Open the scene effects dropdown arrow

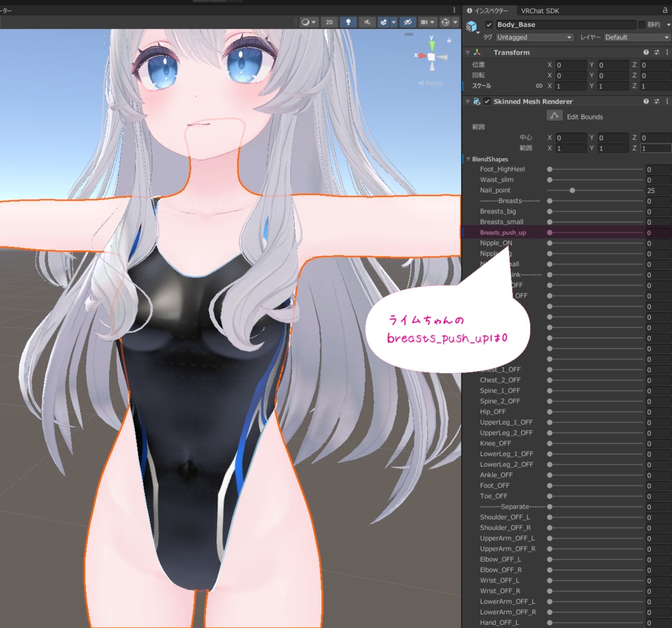coord(394,22)
